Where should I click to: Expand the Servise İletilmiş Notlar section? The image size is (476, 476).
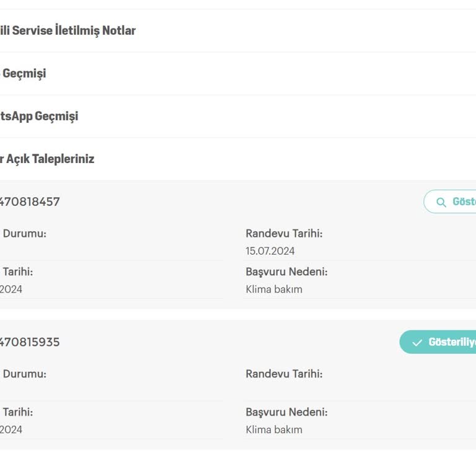tap(68, 30)
